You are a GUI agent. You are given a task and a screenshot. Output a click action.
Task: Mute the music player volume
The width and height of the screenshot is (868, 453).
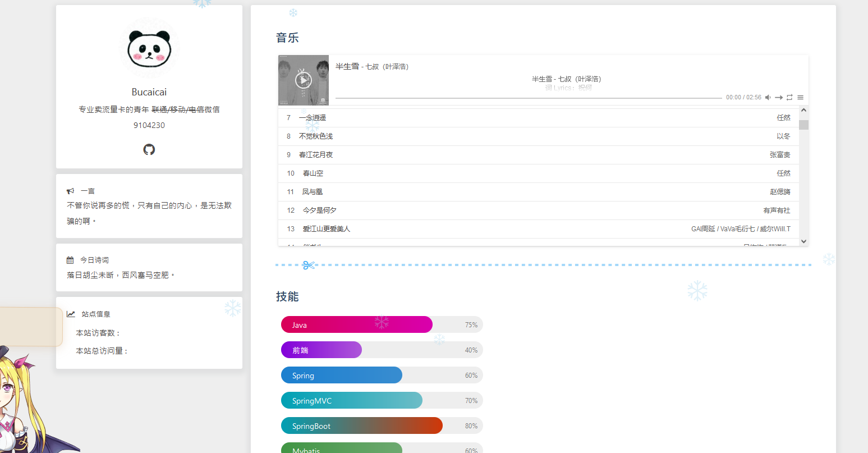[768, 98]
